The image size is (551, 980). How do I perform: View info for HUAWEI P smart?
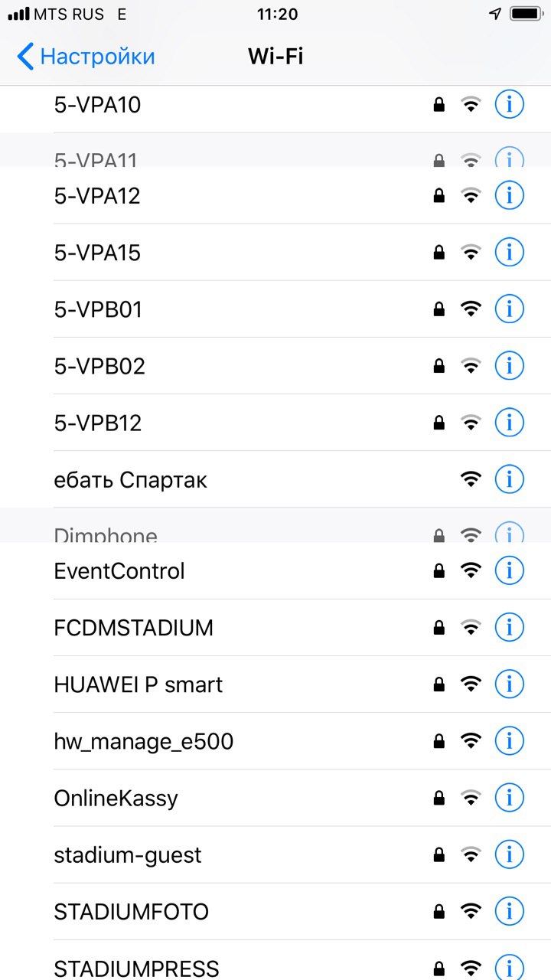[x=509, y=684]
